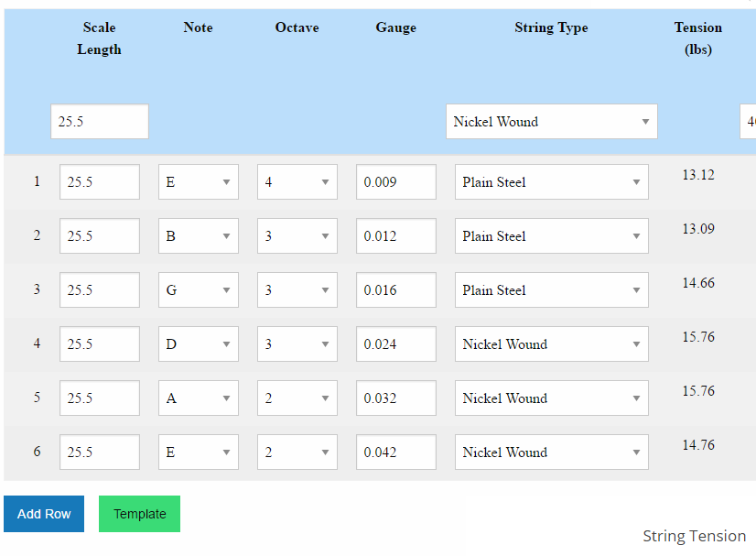756x556 pixels.
Task: Expand row 2 Note dropdown showing B
Action: pyautogui.click(x=198, y=236)
